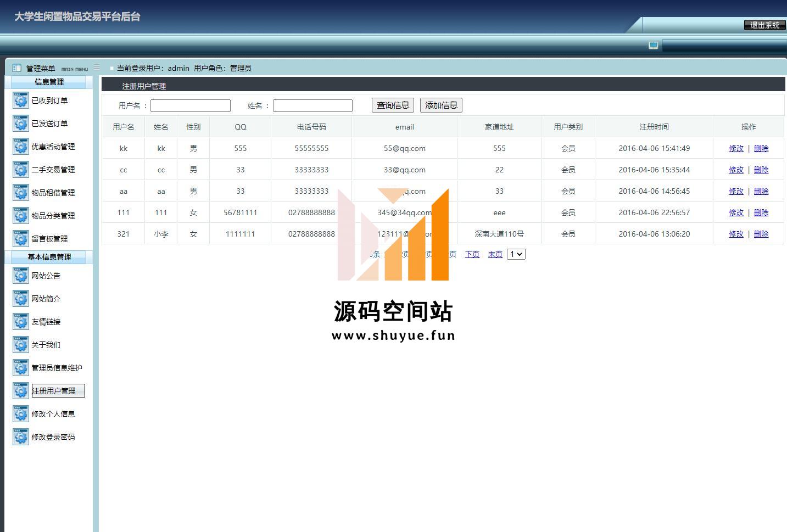This screenshot has height=532, width=787.
Task: Click the gear icon beside 修改个人信息
Action: [20, 414]
